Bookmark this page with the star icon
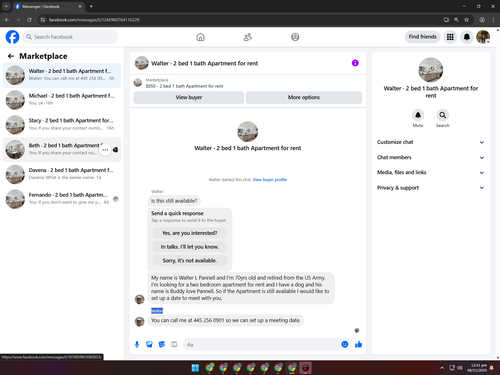The image size is (500, 375). click(x=466, y=20)
